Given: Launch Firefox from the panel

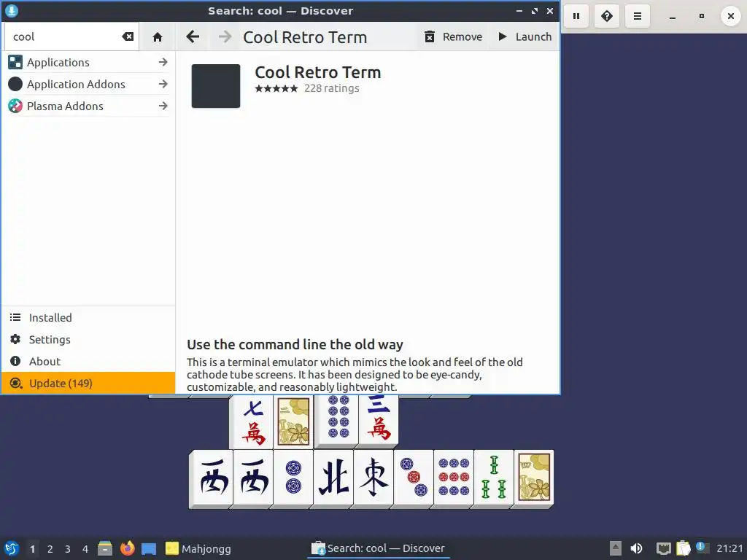Looking at the screenshot, I should click(127, 548).
